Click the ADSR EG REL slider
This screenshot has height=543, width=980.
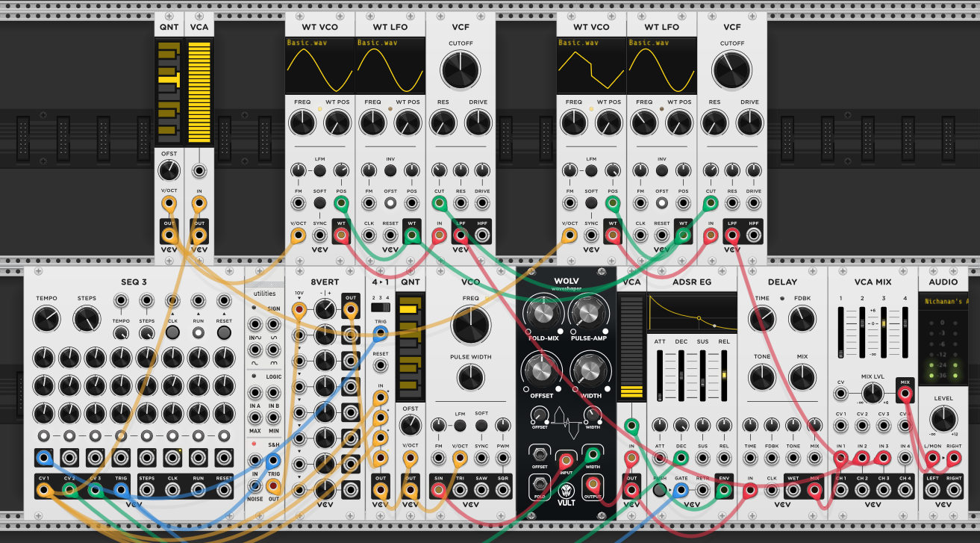[x=723, y=377]
